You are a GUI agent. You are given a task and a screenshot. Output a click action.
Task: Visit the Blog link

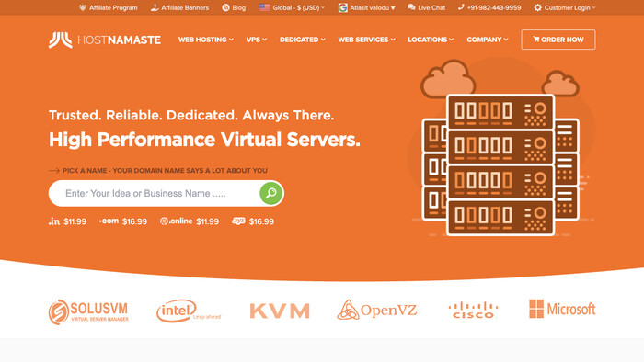(234, 7)
